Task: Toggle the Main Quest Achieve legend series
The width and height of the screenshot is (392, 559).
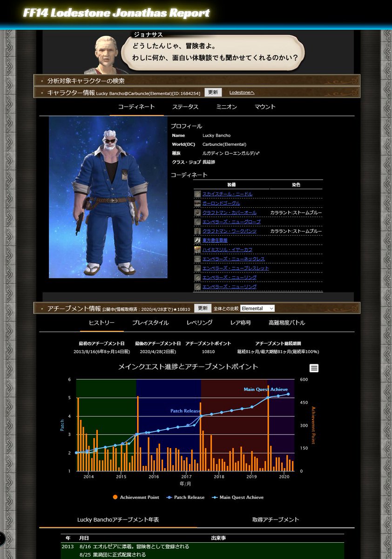Action: coord(237,497)
